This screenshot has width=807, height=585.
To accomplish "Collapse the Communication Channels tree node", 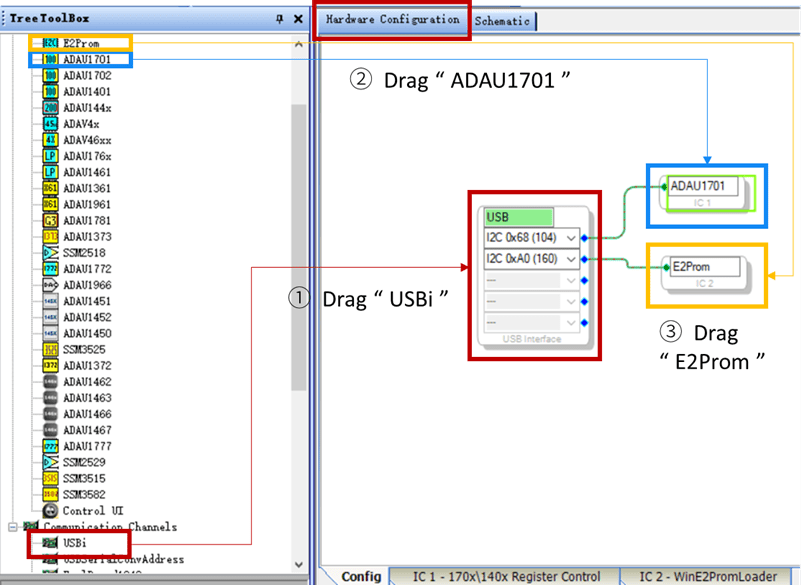I will click(14, 527).
